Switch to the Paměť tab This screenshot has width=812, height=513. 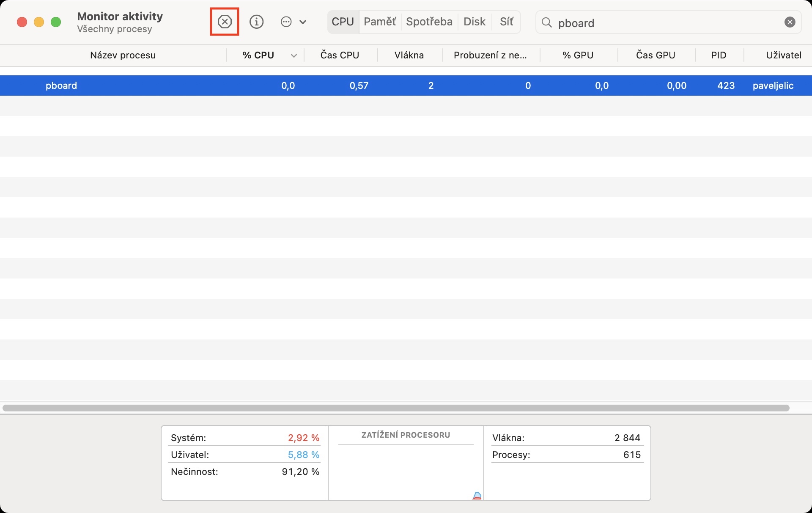tap(379, 22)
